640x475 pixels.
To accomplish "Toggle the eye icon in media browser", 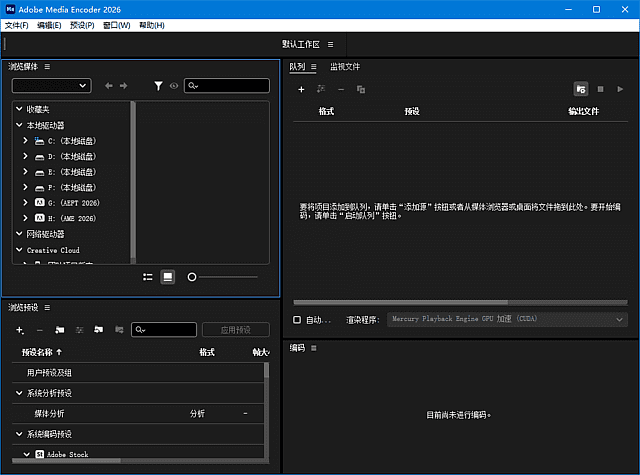I will point(174,86).
